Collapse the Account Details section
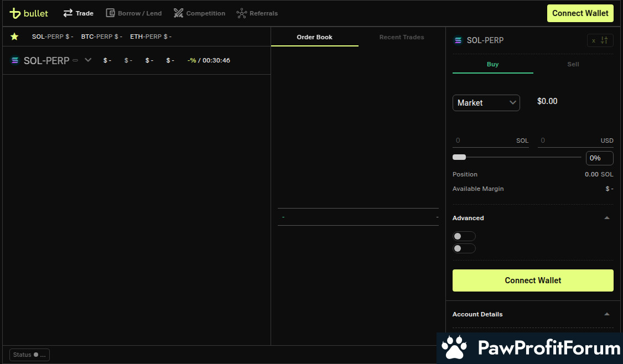This screenshot has width=623, height=364. pos(607,314)
